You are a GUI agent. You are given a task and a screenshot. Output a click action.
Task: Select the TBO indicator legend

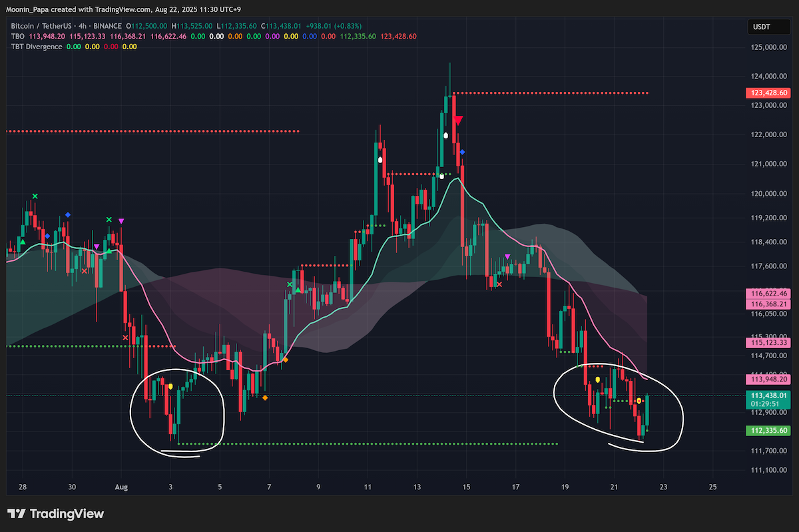18,36
